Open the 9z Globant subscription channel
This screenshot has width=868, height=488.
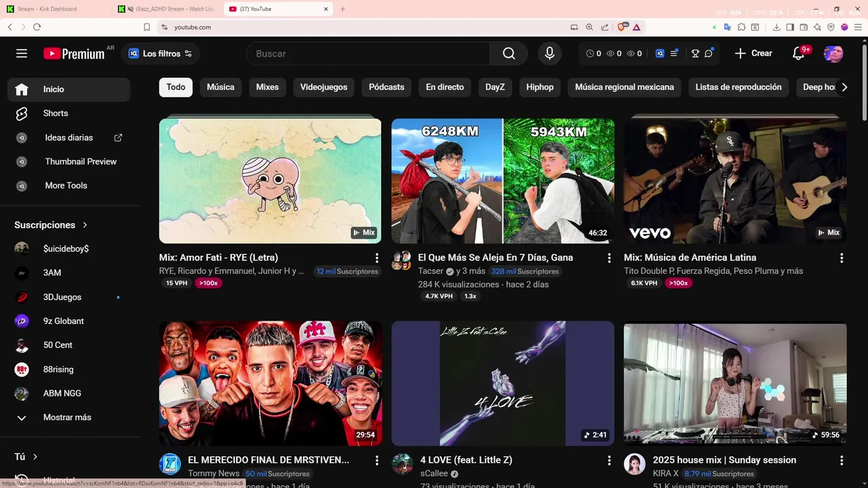click(68, 321)
